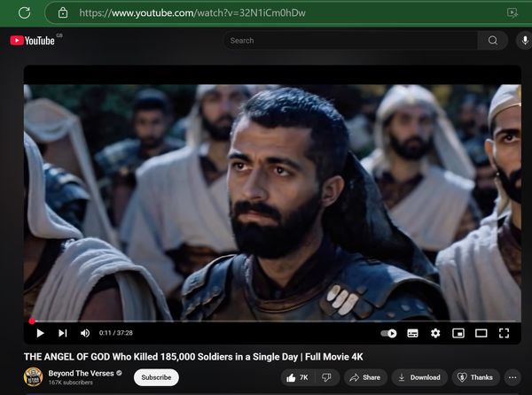Open the Beyond The Verses channel name
This screenshot has width=532, height=395.
[81, 374]
